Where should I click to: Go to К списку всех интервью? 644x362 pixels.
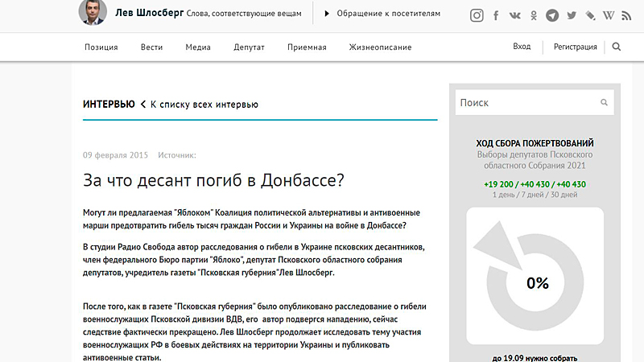[x=204, y=105]
